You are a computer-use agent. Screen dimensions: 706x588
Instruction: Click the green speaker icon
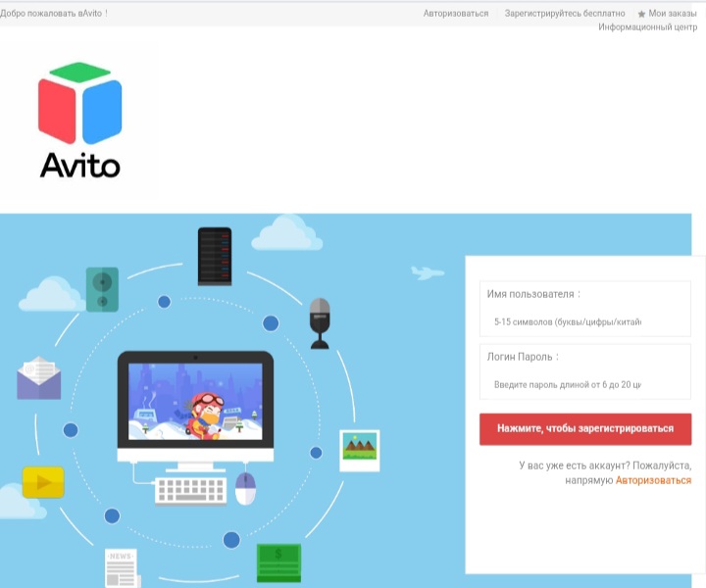(x=102, y=288)
